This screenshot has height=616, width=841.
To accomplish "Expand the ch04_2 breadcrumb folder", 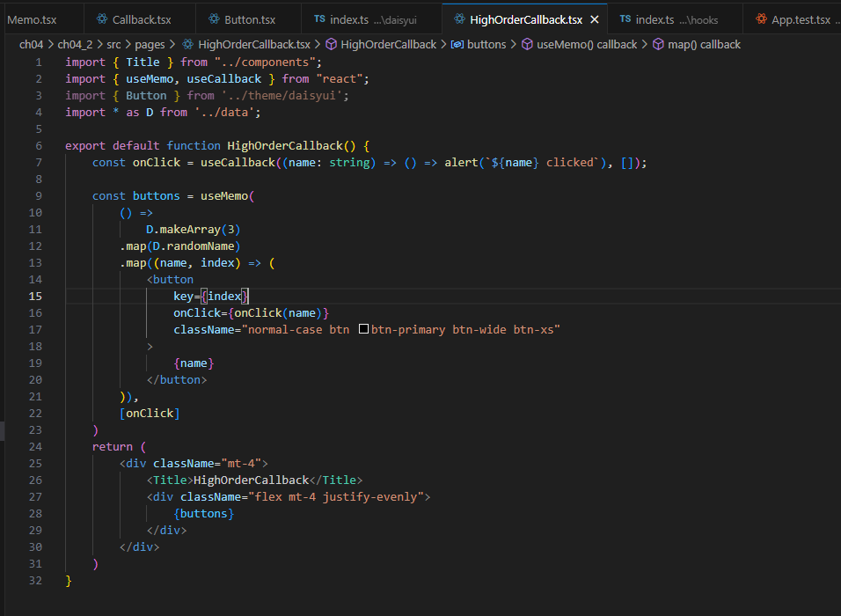I will (x=75, y=45).
